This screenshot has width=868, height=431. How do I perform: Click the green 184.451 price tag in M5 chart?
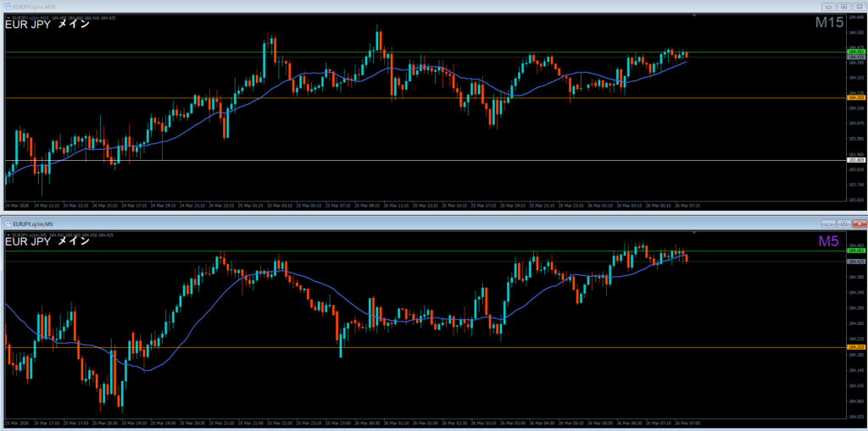855,251
